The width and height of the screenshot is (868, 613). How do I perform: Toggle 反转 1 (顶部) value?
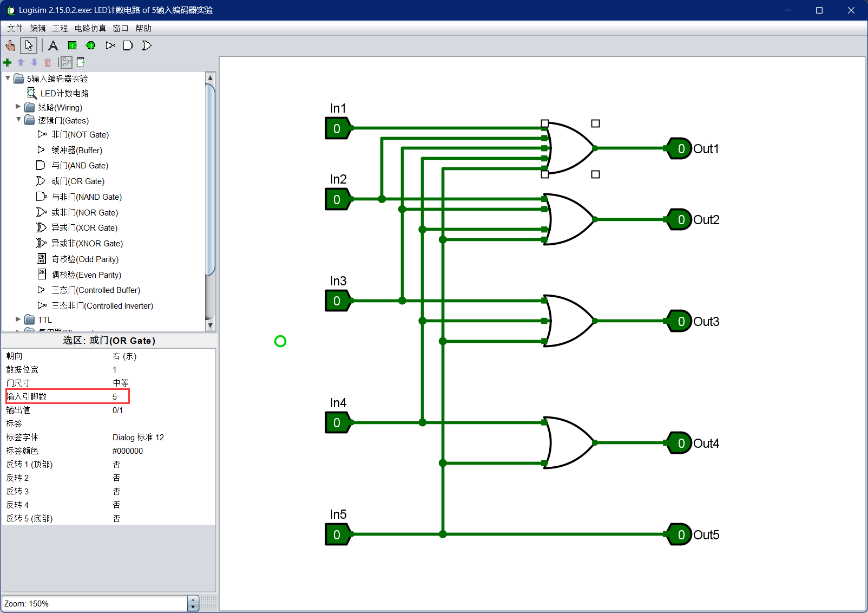(x=163, y=464)
